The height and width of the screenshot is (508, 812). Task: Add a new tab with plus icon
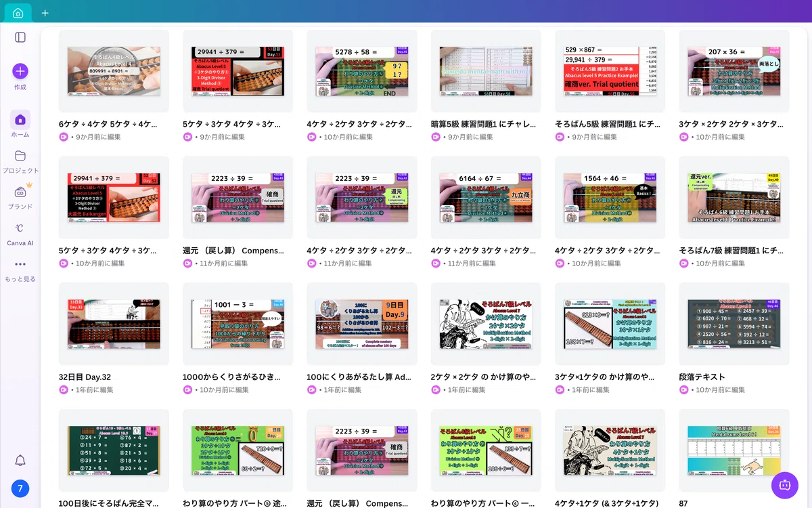point(45,13)
